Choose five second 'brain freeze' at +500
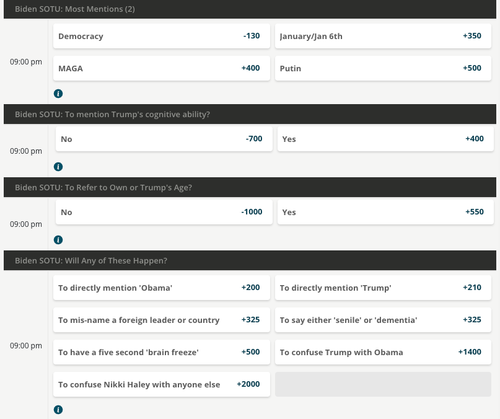 coord(161,352)
